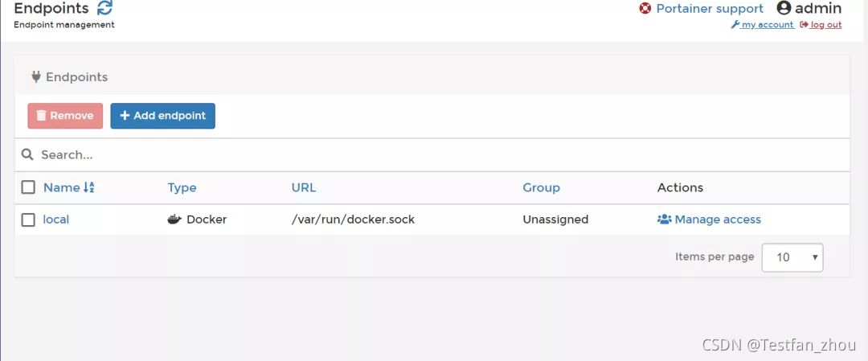Click the Docker whale icon in local row
This screenshot has width=868, height=361.
click(174, 219)
